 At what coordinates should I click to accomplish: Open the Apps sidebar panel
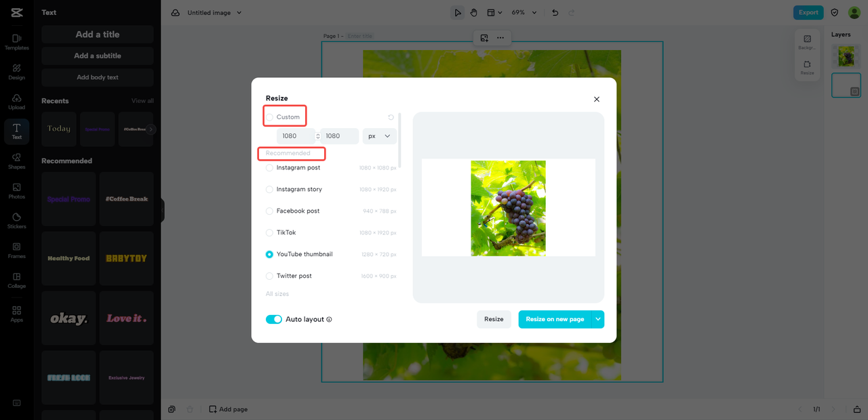coord(16,314)
